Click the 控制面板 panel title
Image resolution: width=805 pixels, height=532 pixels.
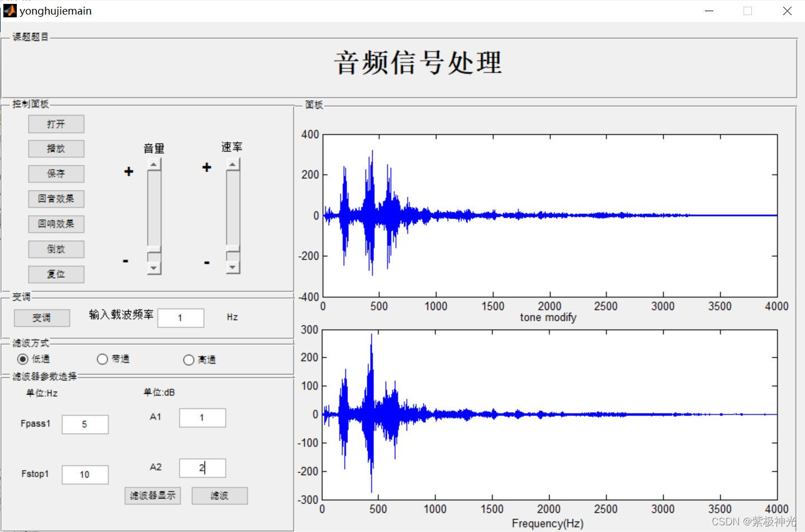click(31, 104)
